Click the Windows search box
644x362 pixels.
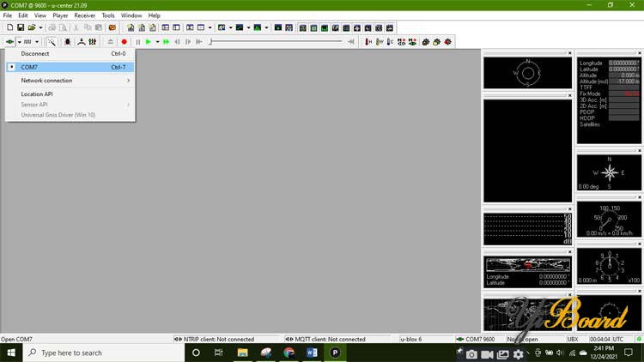coord(104,353)
